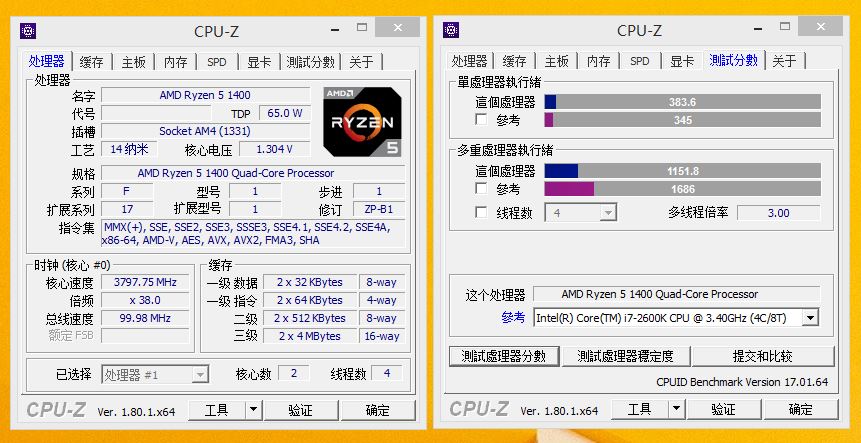This screenshot has height=443, width=861.
Task: Click TDP value 65.0 W
Action: [x=284, y=114]
